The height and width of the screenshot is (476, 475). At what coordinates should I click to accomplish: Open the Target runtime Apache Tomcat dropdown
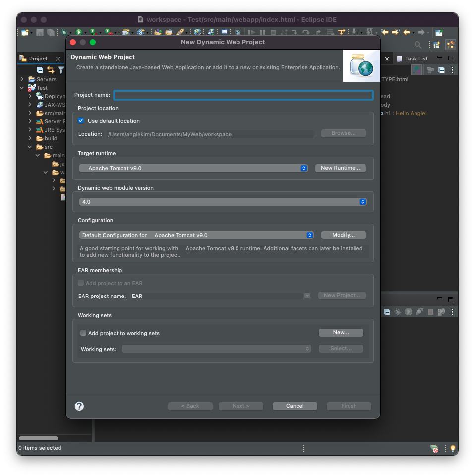(x=193, y=168)
